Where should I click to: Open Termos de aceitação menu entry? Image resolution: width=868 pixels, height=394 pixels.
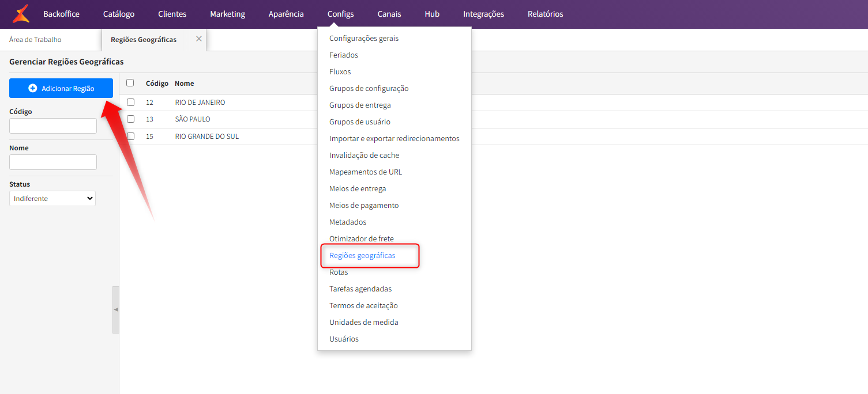(x=363, y=305)
